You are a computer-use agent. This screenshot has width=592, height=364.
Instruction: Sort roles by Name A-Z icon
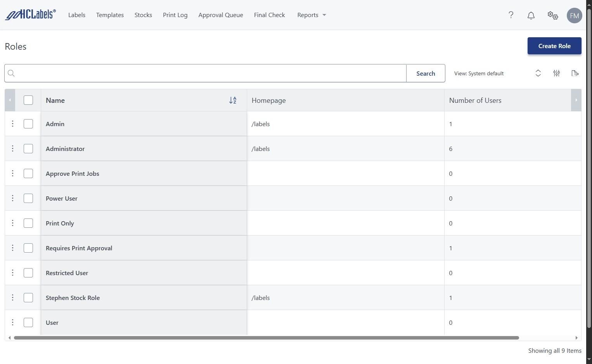coord(233,101)
